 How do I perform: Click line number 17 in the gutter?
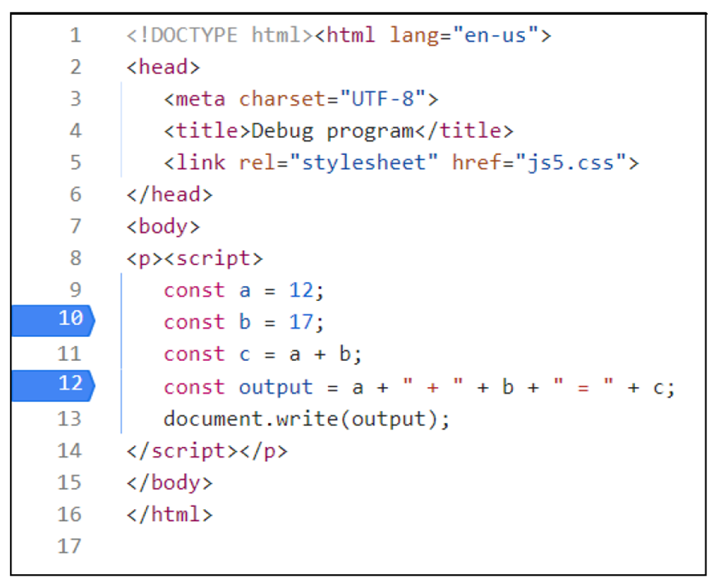[70, 546]
